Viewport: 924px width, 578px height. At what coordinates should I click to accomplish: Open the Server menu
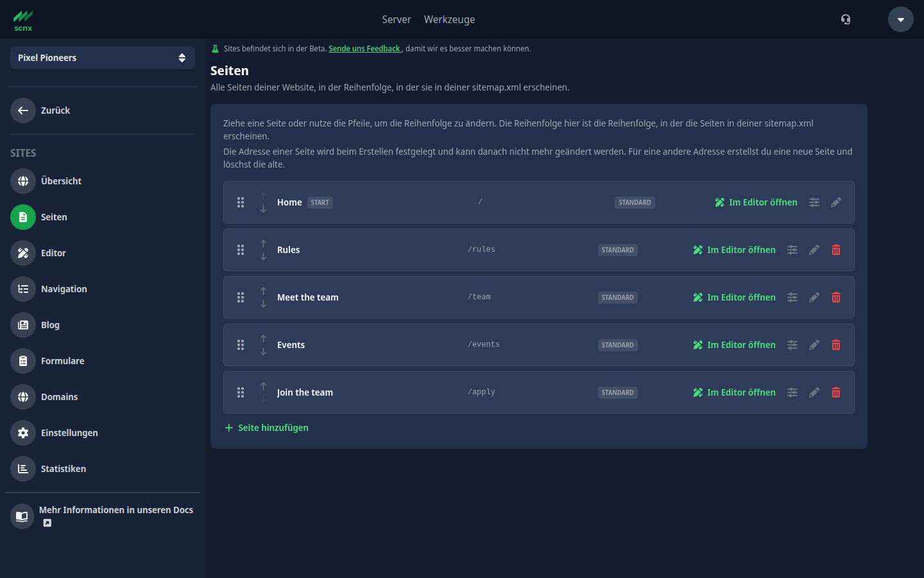pyautogui.click(x=397, y=19)
